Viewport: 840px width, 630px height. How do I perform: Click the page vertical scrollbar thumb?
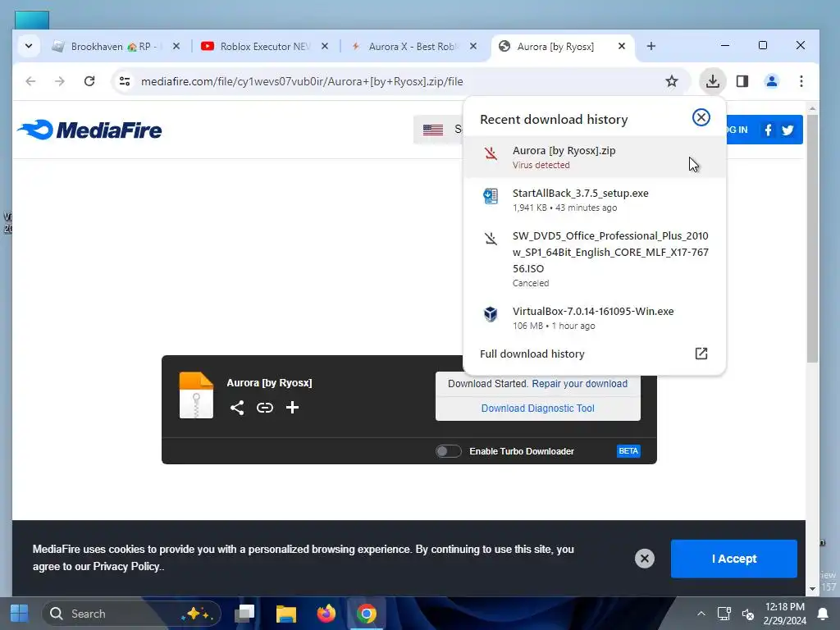pos(812,239)
